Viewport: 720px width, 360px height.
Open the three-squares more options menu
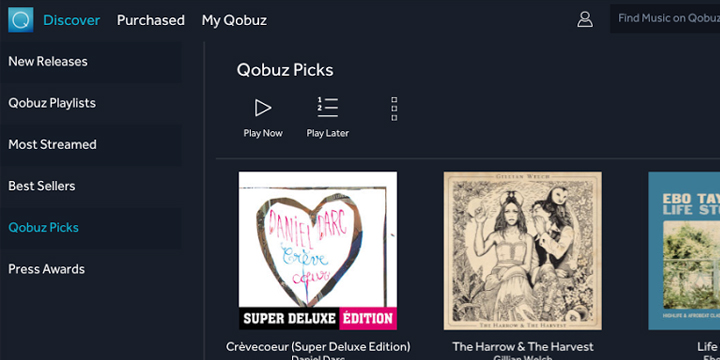coord(394,109)
